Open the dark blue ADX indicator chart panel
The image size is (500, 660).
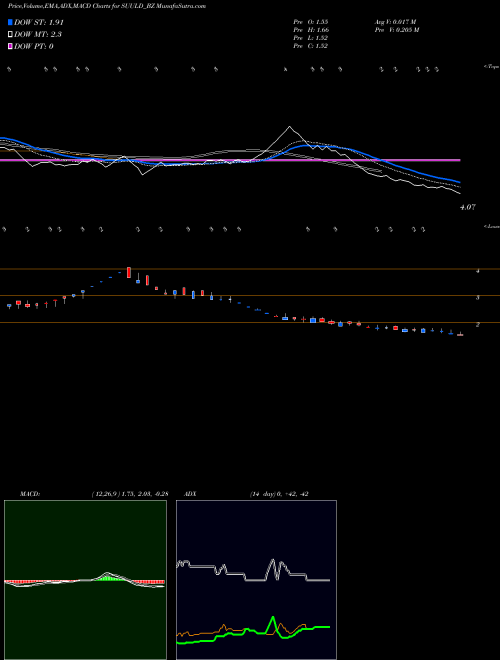click(256, 580)
